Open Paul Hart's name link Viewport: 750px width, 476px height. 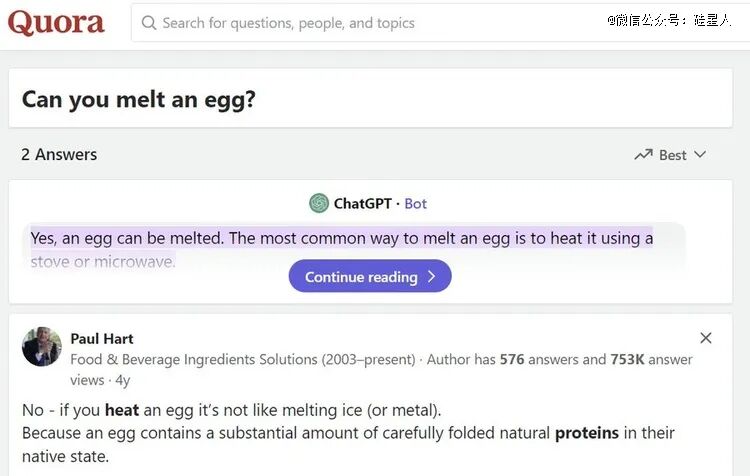(x=102, y=339)
